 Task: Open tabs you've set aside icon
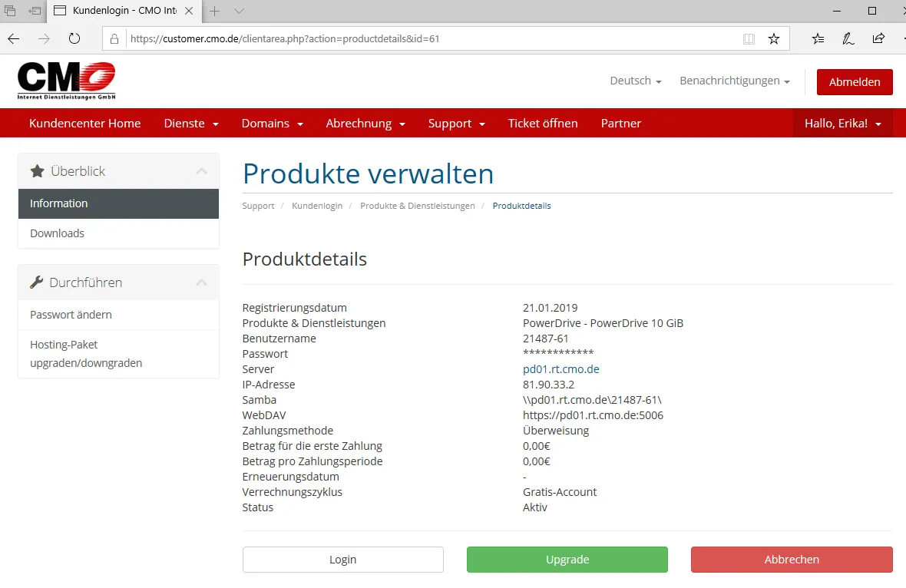tap(10, 11)
